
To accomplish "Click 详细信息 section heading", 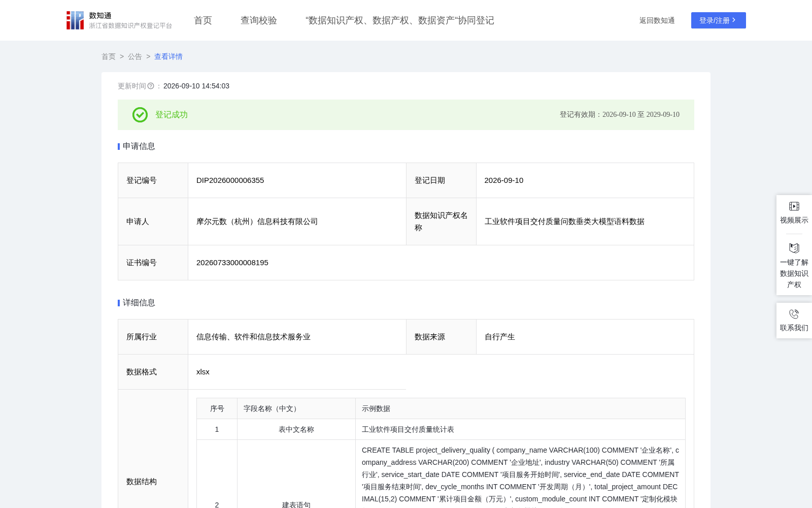I will (x=139, y=303).
